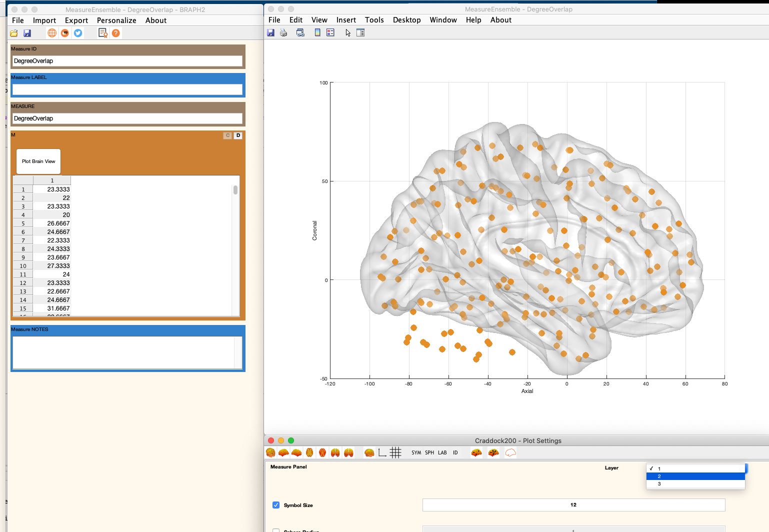Click the brain edges display icon
This screenshot has height=532, width=769.
494,452
